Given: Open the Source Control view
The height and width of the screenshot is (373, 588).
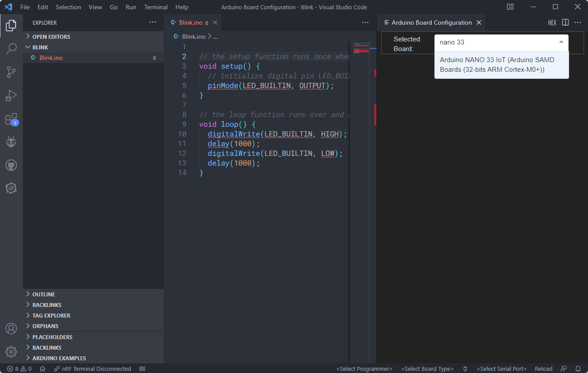Looking at the screenshot, I should tap(11, 72).
